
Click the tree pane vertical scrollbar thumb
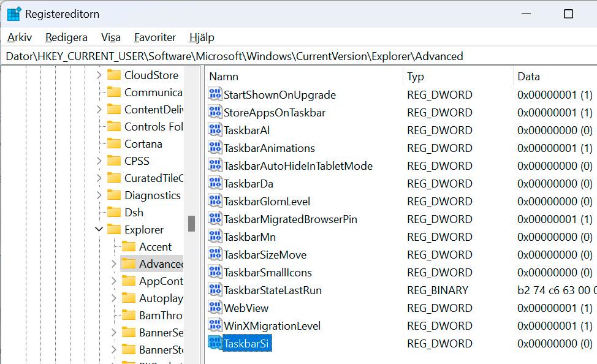click(191, 224)
